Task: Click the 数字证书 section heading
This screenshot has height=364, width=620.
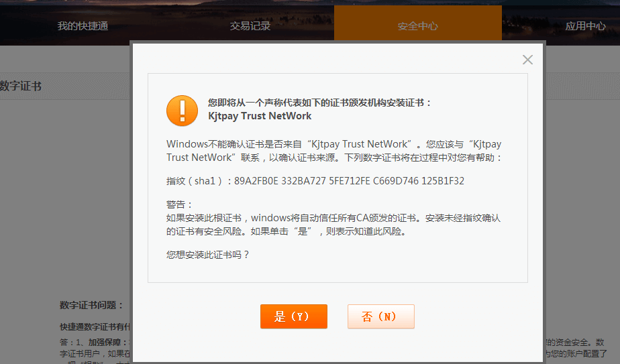Action: 20,86
